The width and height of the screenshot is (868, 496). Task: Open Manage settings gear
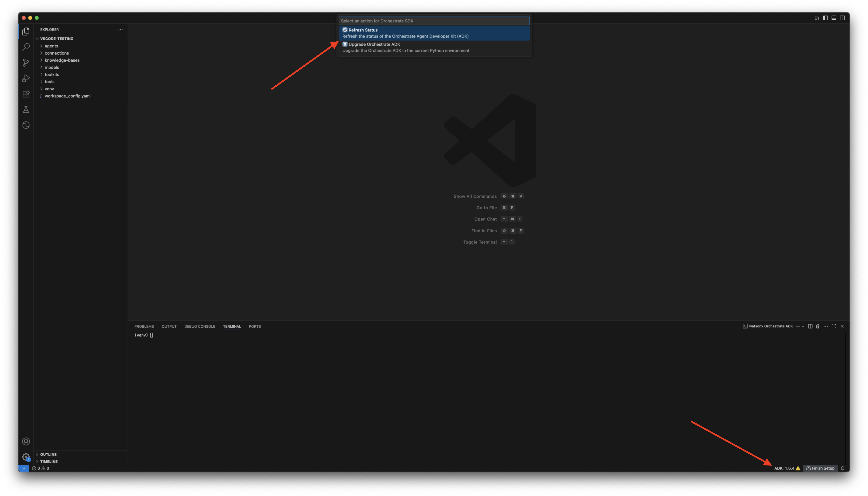coord(26,457)
